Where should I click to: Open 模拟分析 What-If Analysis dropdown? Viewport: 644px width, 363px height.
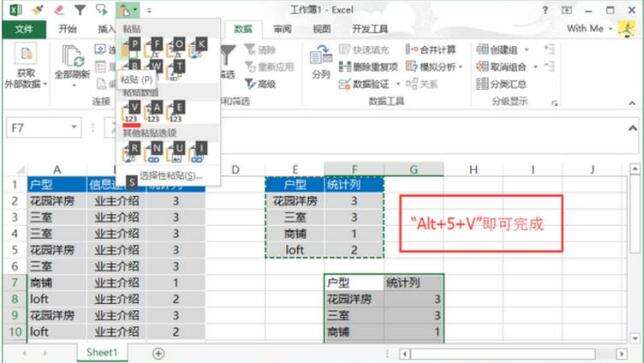434,67
